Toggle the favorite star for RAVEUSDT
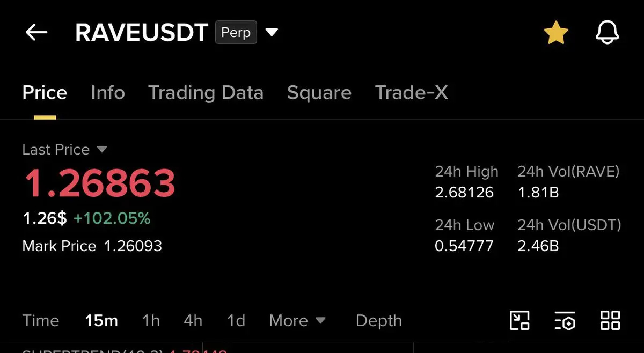The image size is (644, 353). click(556, 33)
